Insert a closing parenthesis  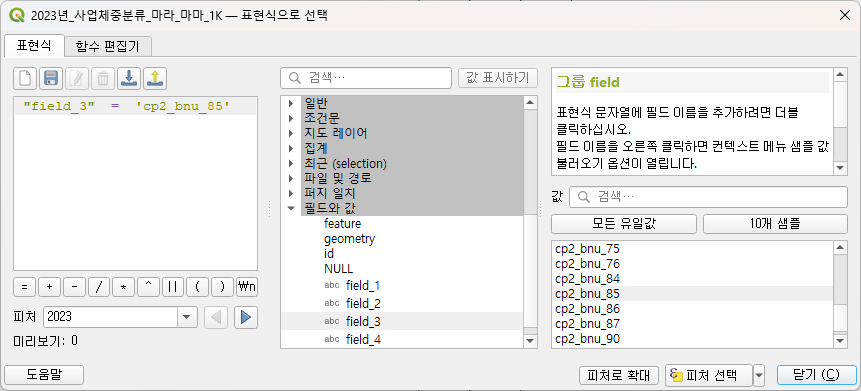(x=222, y=287)
